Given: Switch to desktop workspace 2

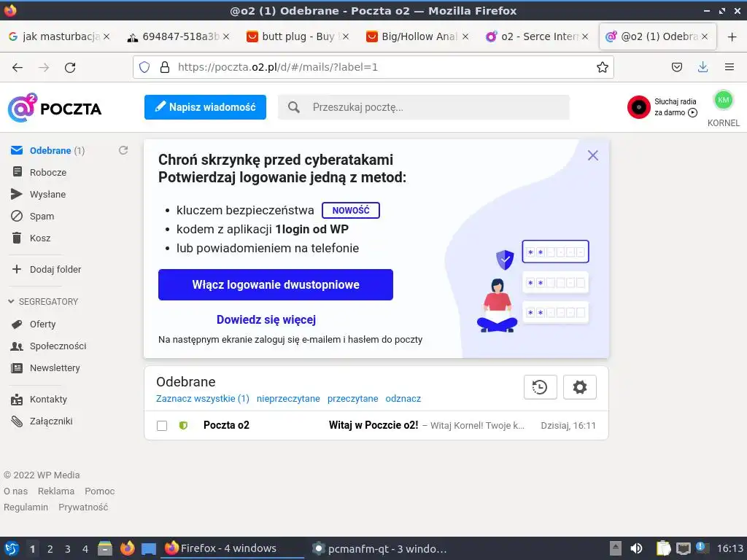Looking at the screenshot, I should pos(50,549).
